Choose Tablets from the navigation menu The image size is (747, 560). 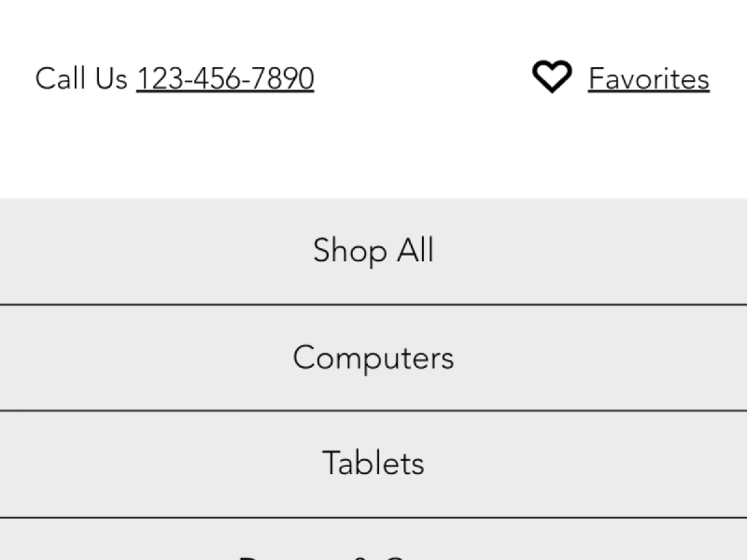(373, 463)
